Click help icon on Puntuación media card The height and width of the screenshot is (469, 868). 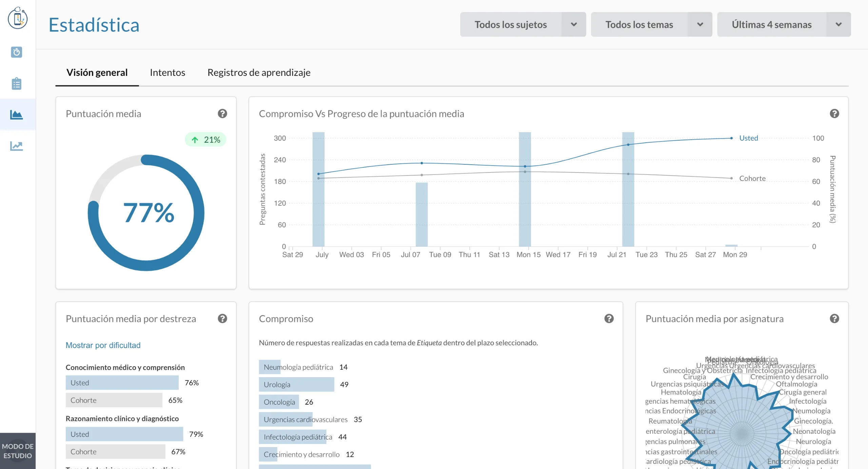[x=222, y=114]
